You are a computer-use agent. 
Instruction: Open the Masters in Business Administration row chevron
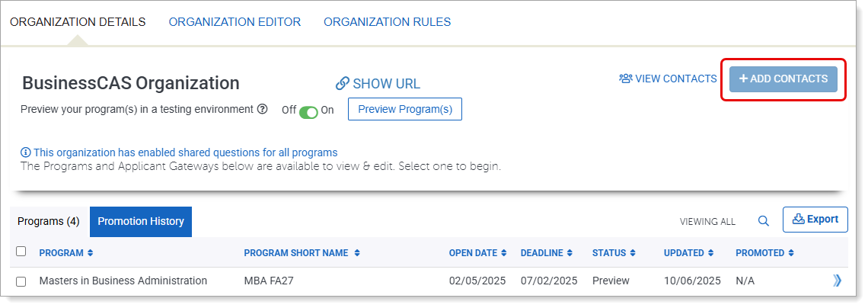pyautogui.click(x=838, y=281)
